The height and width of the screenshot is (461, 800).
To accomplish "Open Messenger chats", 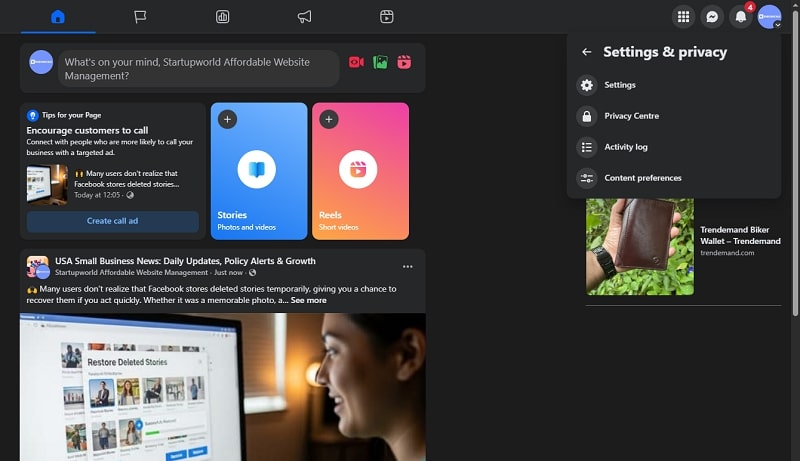I will coord(712,16).
